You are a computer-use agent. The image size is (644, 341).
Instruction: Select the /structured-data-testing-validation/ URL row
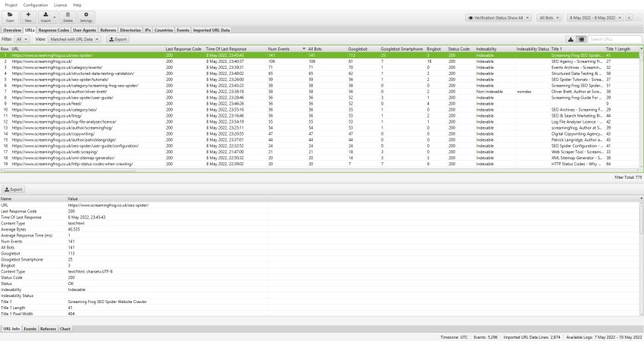[320, 74]
